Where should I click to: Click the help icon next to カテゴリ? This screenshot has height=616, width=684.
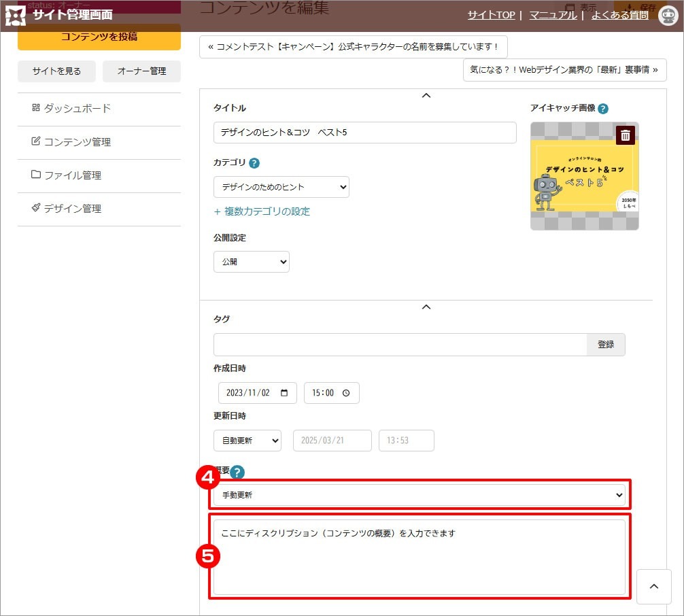(254, 163)
